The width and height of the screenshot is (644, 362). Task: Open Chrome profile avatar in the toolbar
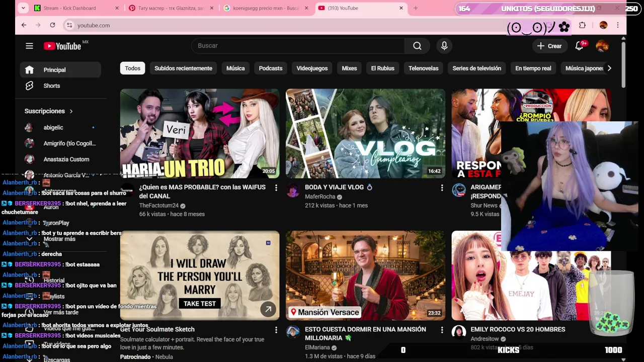click(603, 25)
